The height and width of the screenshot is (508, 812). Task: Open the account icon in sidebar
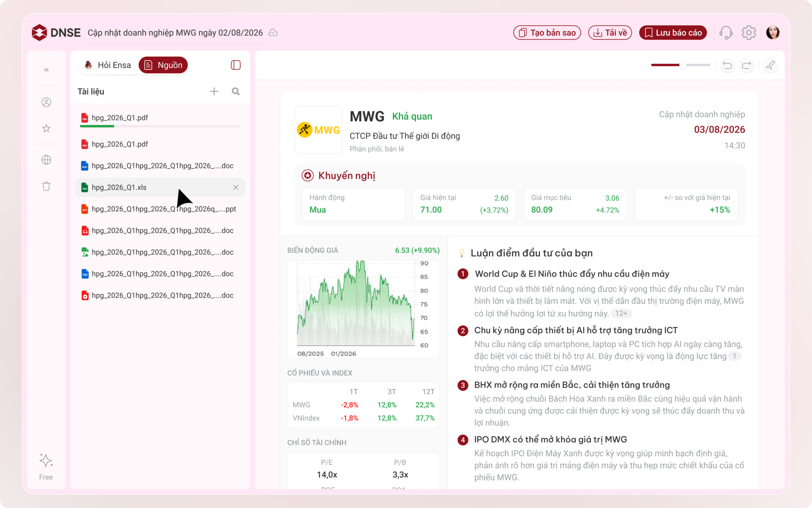[x=46, y=102]
